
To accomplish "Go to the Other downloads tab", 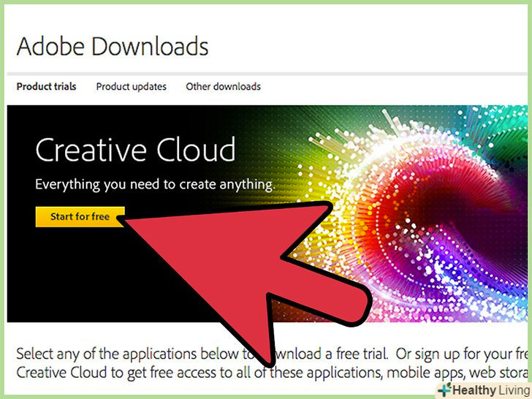I will (x=224, y=86).
